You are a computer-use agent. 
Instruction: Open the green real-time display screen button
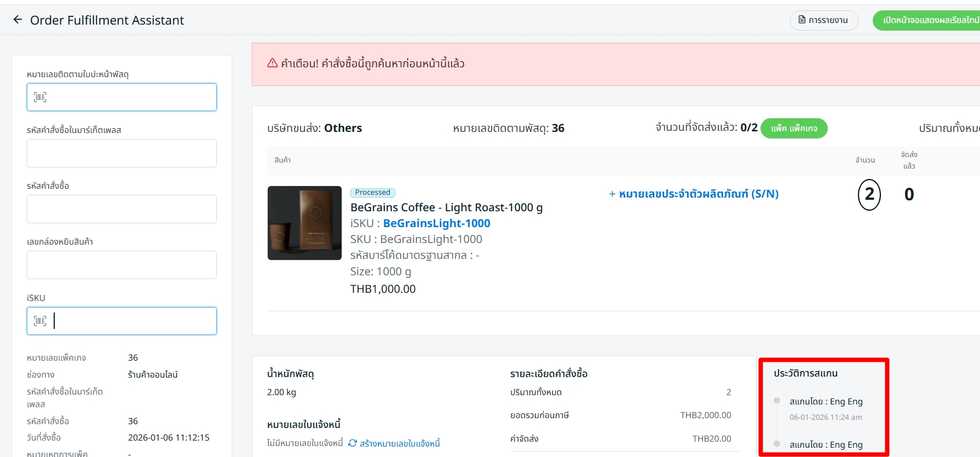click(930, 20)
